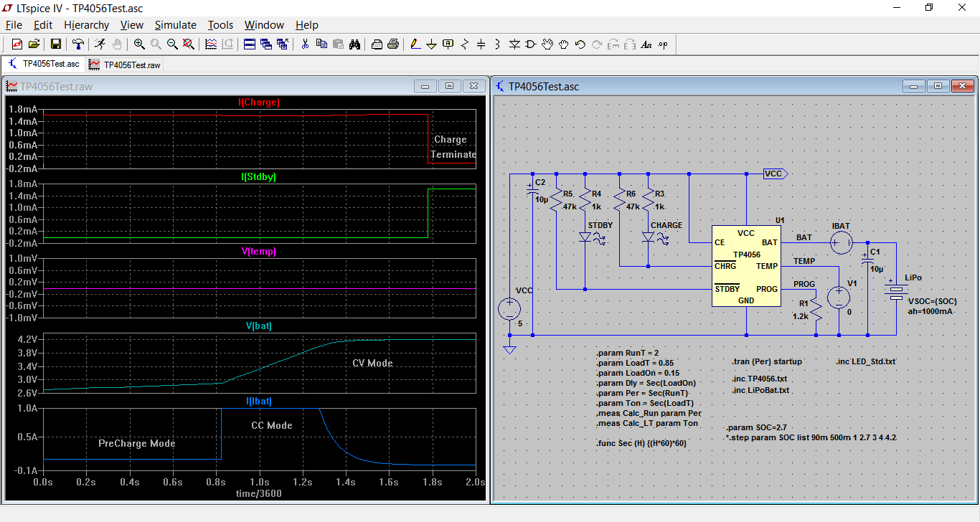
Task: Place a Ground symbol from the toolbar
Action: coord(432,44)
